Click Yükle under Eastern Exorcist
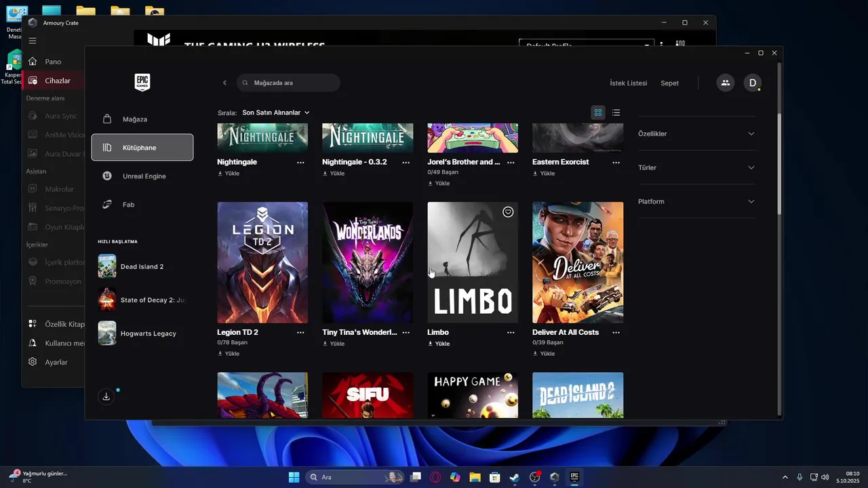 (x=544, y=174)
